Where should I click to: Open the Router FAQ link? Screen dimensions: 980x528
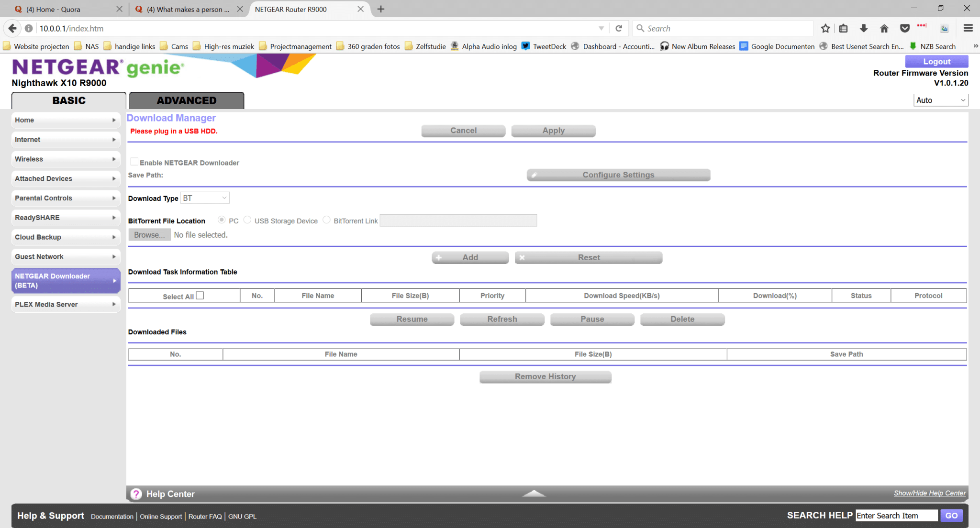(x=205, y=517)
